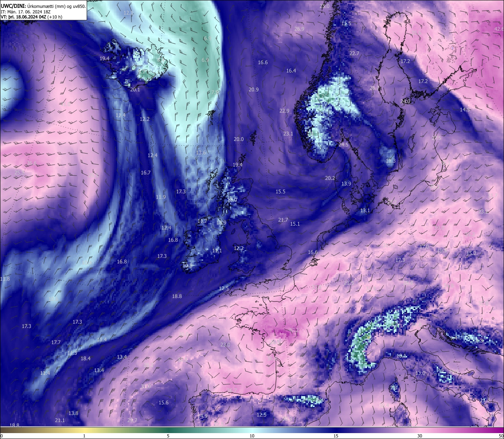Click the 13.0 value over Italy

tap(421, 373)
